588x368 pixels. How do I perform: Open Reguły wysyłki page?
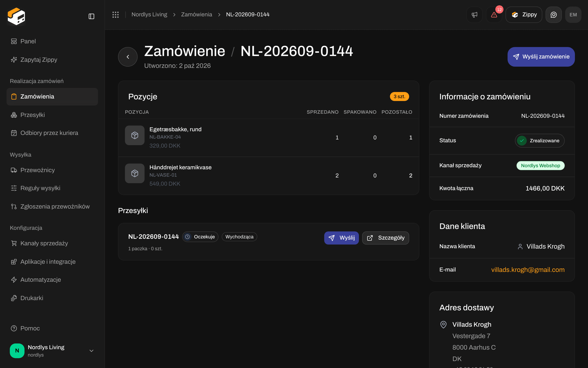click(x=52, y=188)
